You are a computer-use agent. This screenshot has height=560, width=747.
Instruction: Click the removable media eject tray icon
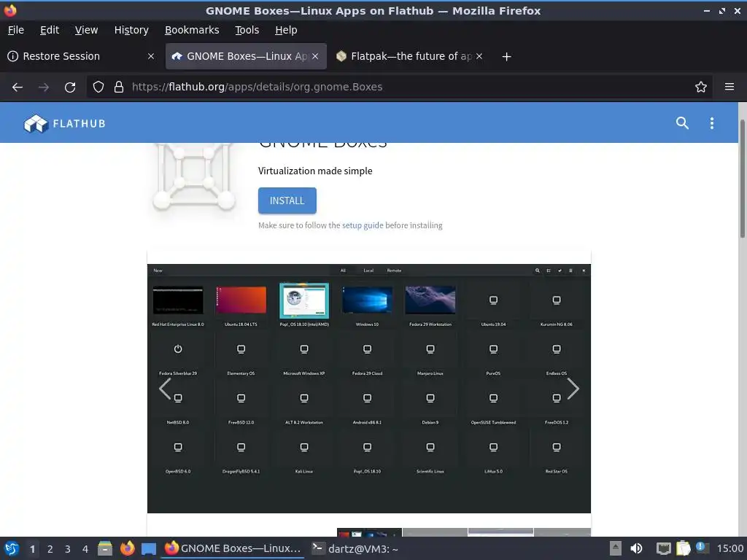click(x=616, y=548)
